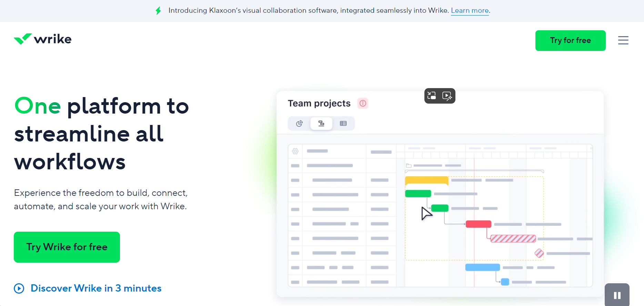Pause the hero animation
The height and width of the screenshot is (306, 644).
[617, 295]
